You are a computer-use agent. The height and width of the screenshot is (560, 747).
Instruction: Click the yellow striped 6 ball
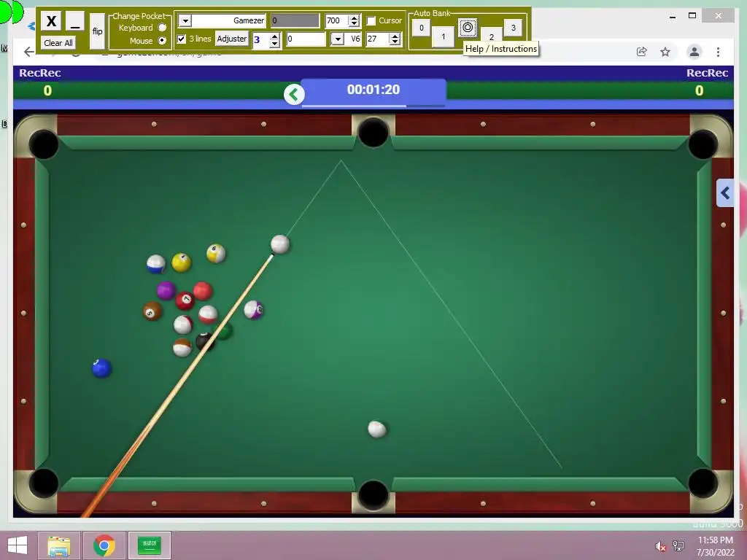click(x=216, y=253)
